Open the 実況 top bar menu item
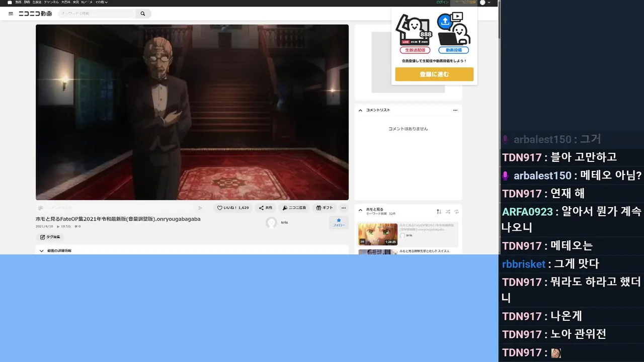 (75, 3)
